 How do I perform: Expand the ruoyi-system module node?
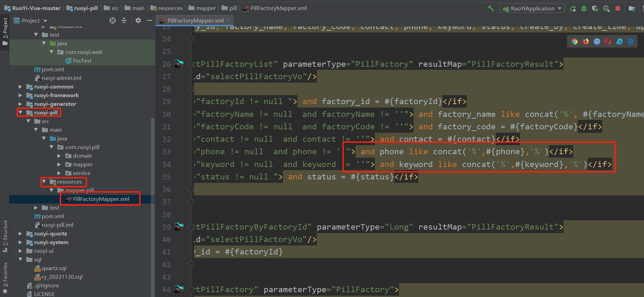[x=20, y=242]
